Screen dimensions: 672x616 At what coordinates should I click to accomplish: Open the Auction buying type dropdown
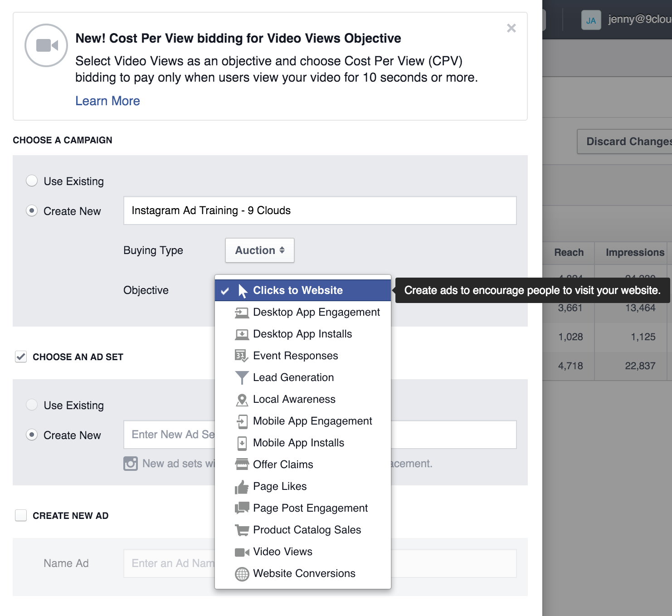click(260, 250)
